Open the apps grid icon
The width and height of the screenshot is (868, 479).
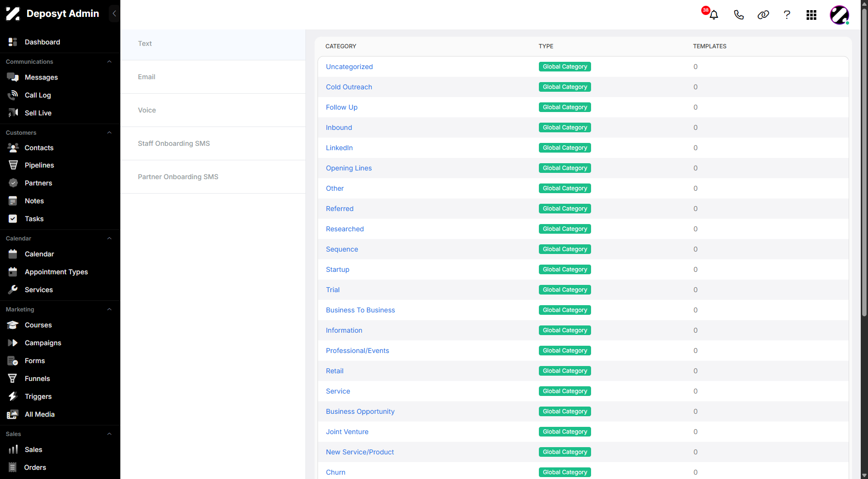pos(811,15)
